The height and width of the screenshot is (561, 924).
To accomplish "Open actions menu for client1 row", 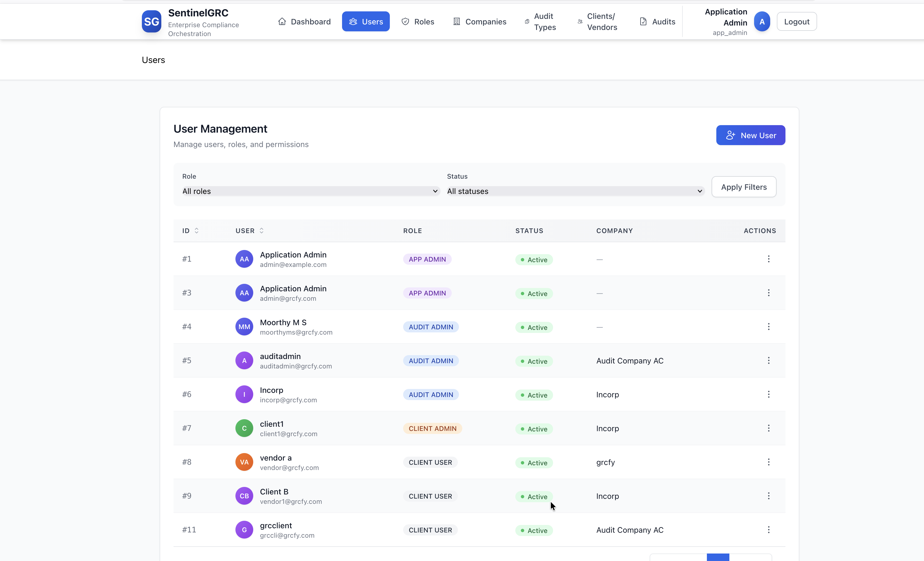I will 768,428.
